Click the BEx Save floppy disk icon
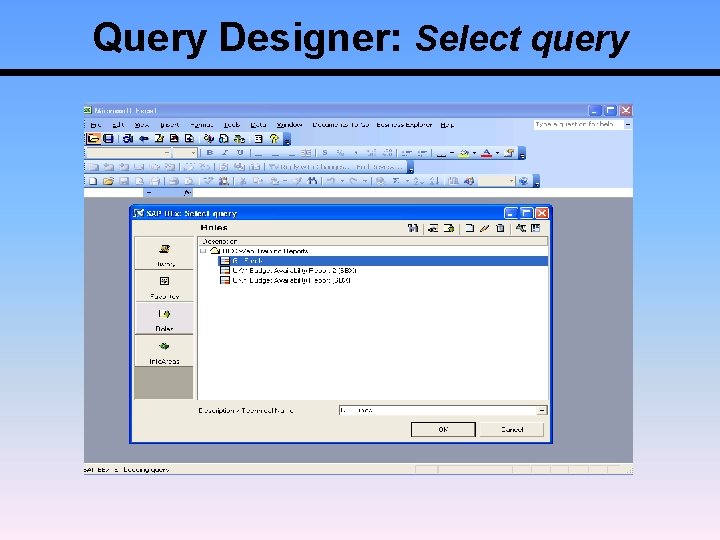 coord(108,139)
